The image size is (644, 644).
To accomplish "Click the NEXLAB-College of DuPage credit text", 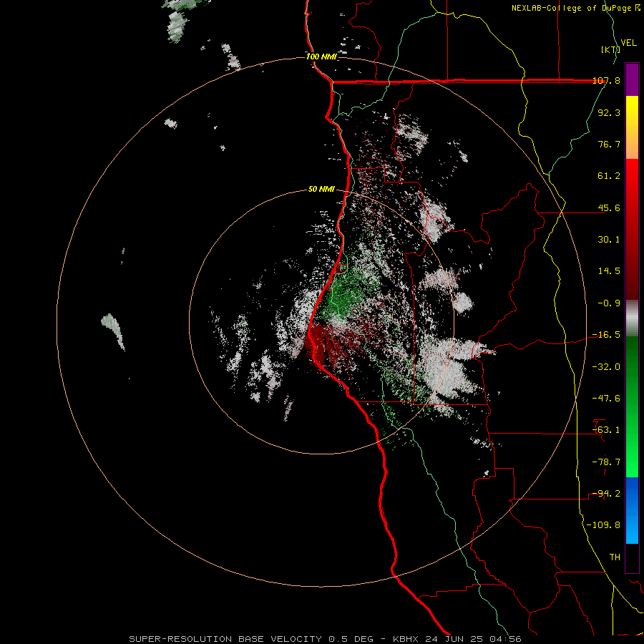I will (572, 8).
